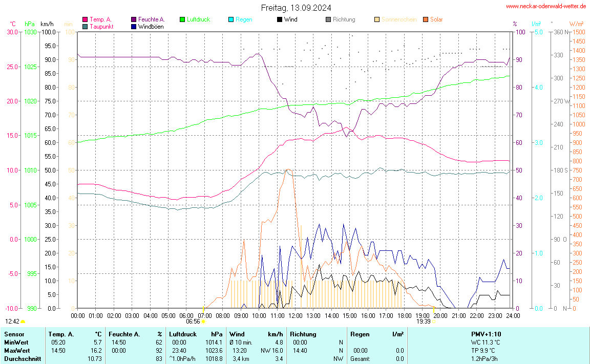
Task: Click the magenta Temp. A. legend square
Action: pos(85,20)
